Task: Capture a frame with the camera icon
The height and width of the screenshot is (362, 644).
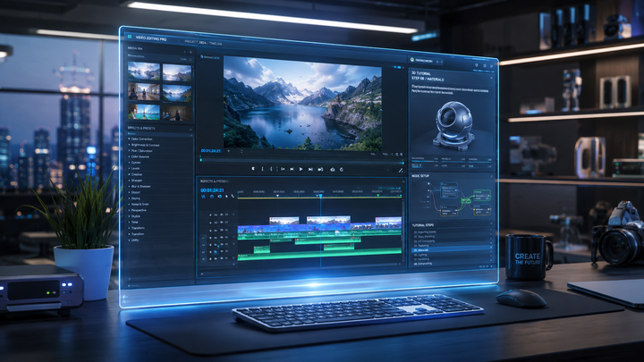Action: point(332,169)
